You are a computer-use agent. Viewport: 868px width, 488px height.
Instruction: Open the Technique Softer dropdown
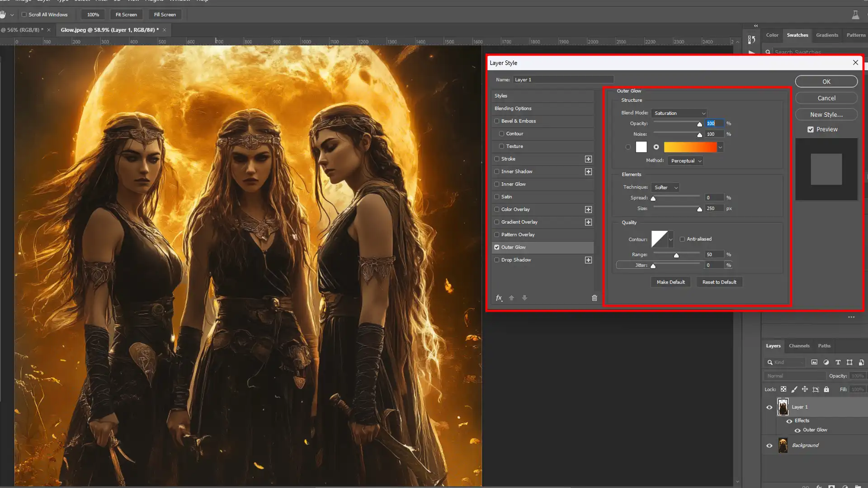tap(665, 188)
